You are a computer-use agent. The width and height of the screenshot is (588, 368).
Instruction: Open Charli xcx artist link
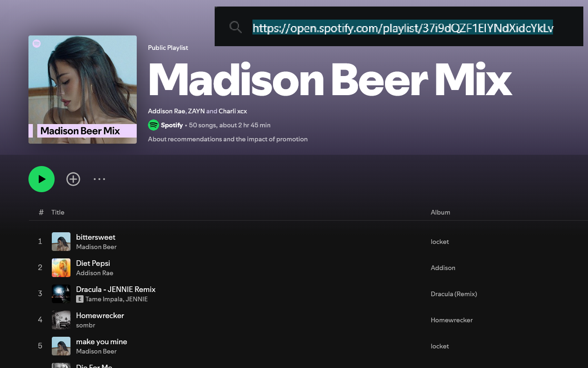tap(233, 111)
